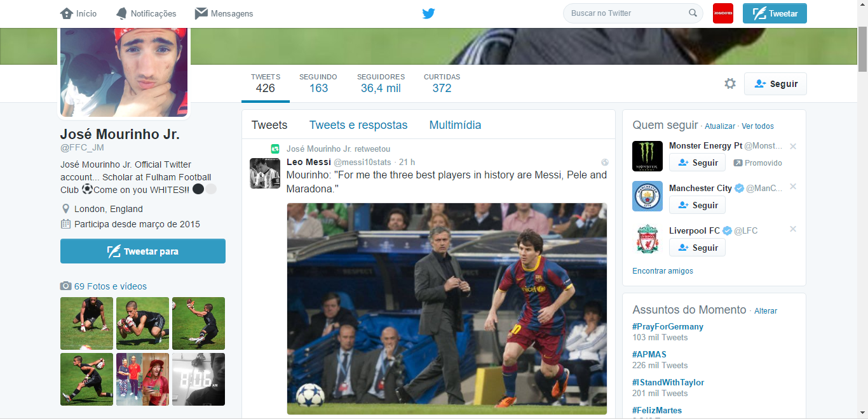868x419 pixels.
Task: Switch to the Multimídia tab
Action: [455, 125]
